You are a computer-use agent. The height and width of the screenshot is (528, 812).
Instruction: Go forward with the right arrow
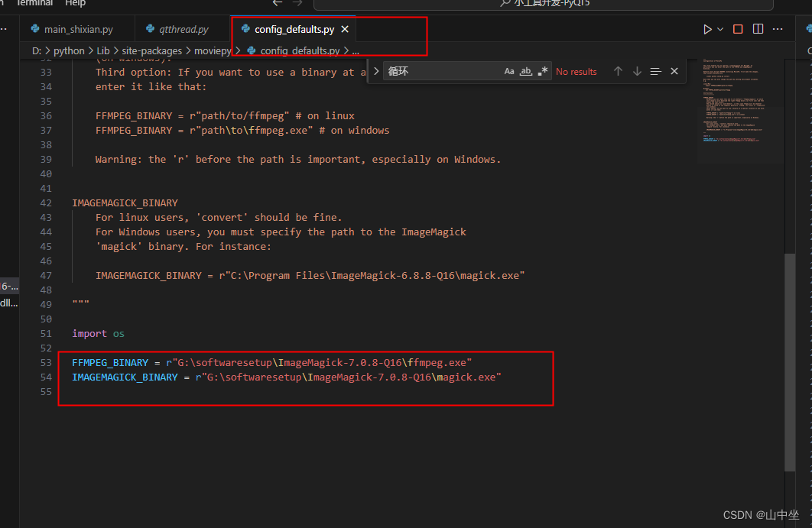(x=297, y=3)
